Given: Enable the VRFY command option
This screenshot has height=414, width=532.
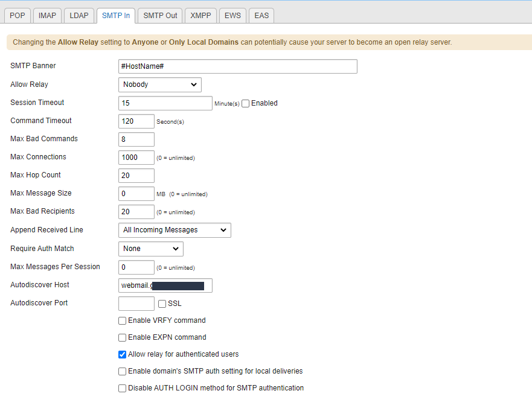Looking at the screenshot, I should [123, 320].
